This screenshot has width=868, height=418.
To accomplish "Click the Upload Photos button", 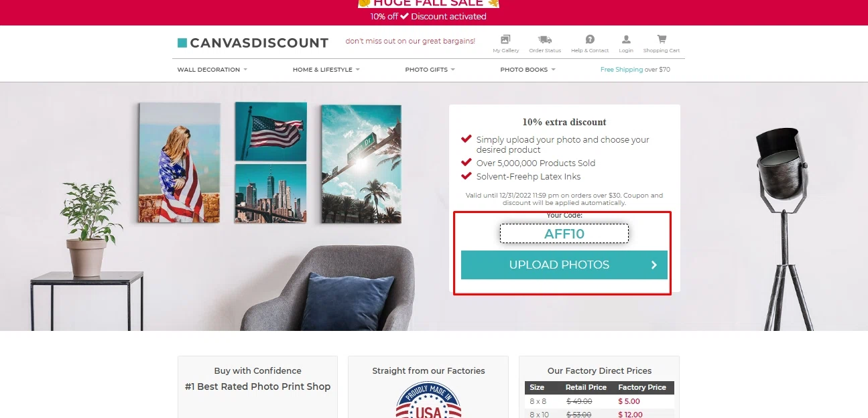I will tap(564, 265).
